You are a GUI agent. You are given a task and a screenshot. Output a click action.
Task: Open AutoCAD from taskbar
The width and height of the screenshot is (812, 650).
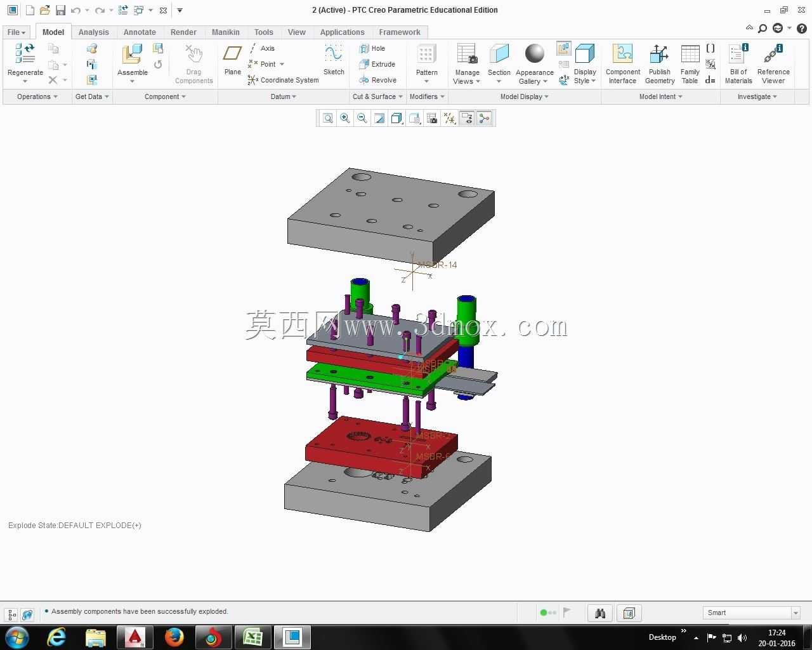pos(135,637)
